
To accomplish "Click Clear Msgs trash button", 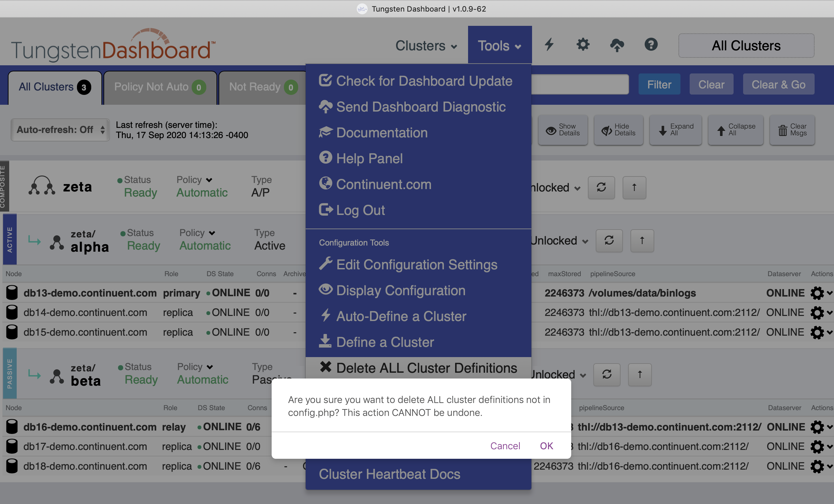I will point(792,130).
